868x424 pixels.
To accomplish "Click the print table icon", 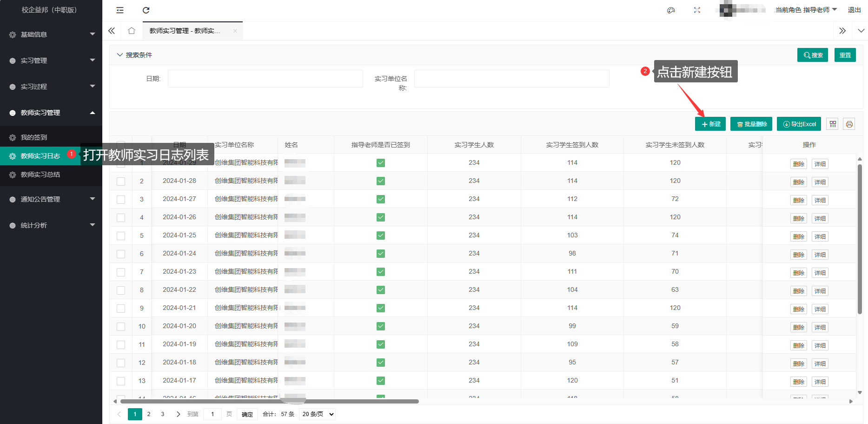I will click(849, 124).
